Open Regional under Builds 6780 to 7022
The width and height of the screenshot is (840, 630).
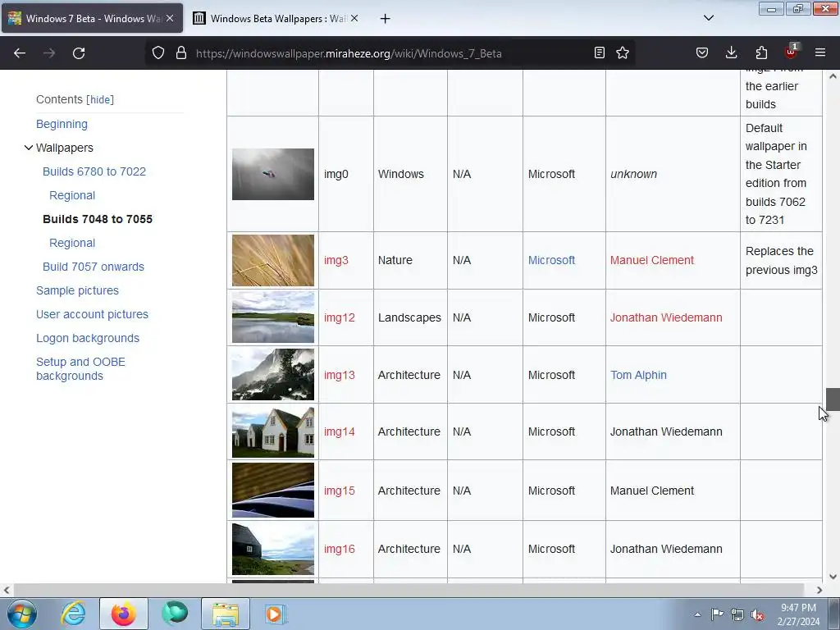(72, 195)
